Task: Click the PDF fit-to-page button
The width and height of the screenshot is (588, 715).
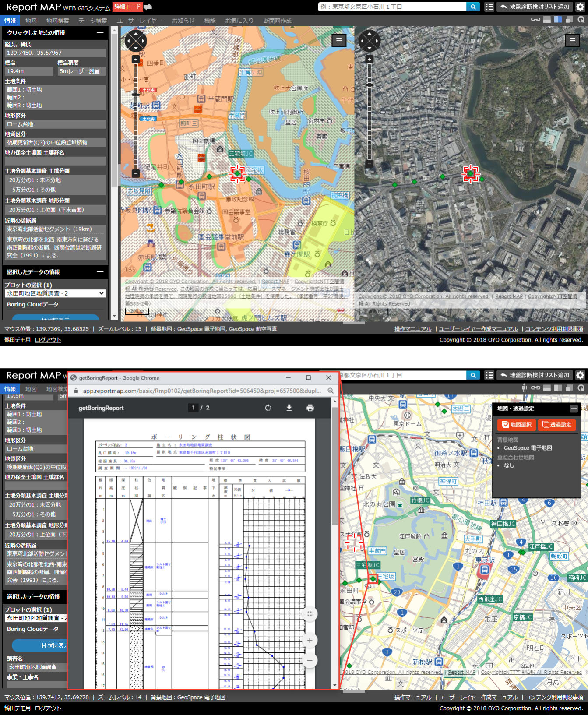Action: click(x=310, y=614)
